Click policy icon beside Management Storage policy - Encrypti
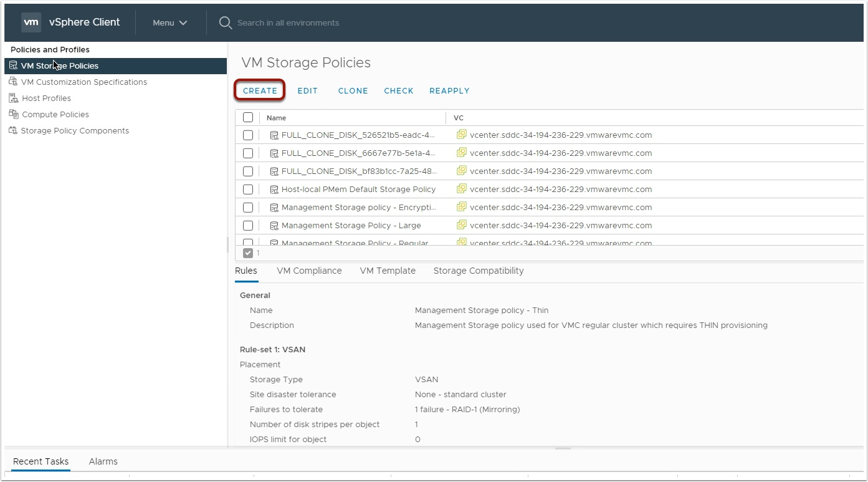This screenshot has width=868, height=482. (274, 208)
